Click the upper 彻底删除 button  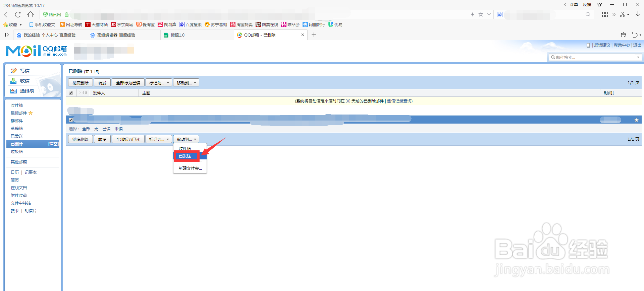pyautogui.click(x=80, y=83)
